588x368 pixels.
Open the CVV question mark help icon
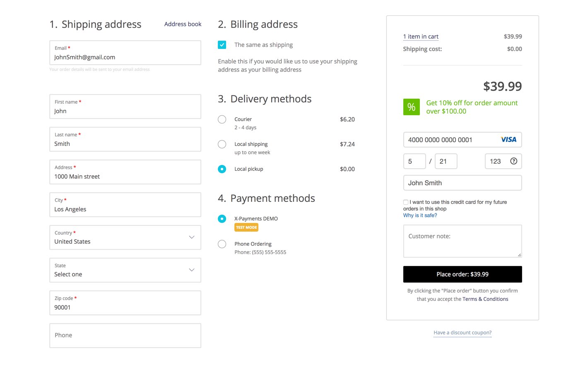click(x=514, y=161)
